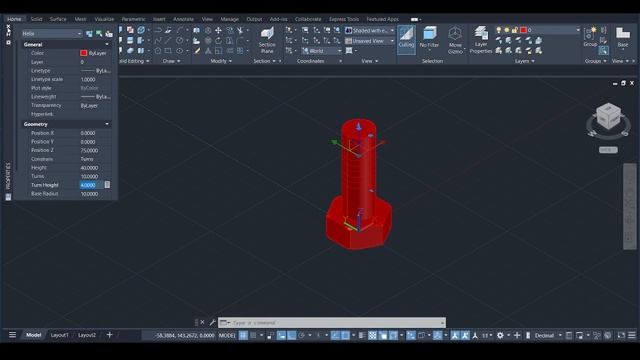Switch to the Surface ribbon tab

(x=58, y=19)
